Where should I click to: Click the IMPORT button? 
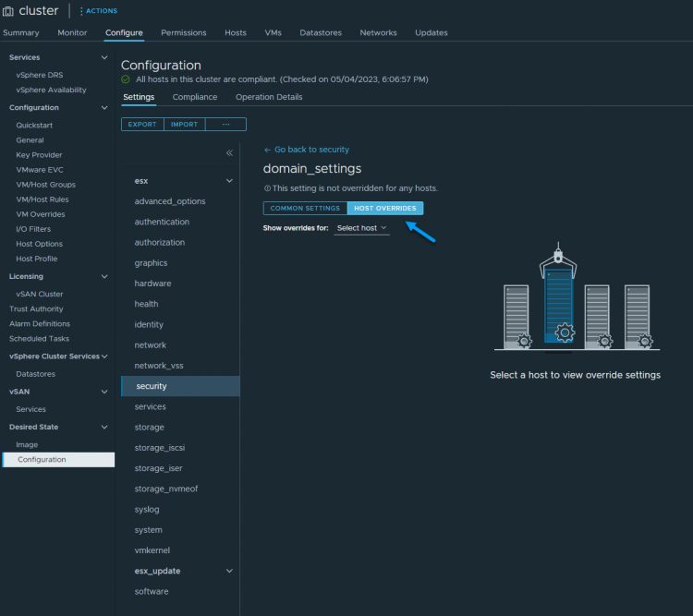coord(184,124)
